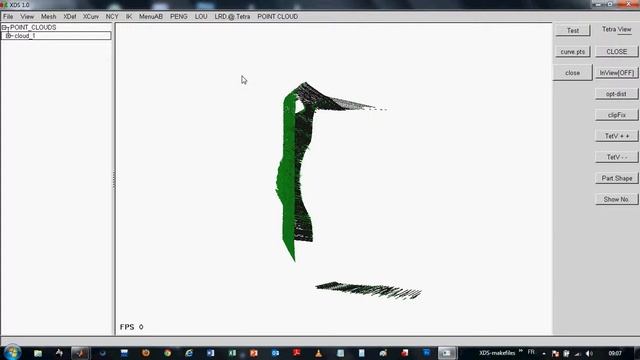The image size is (640, 360).
Task: Open the XCurv menu
Action: click(91, 17)
